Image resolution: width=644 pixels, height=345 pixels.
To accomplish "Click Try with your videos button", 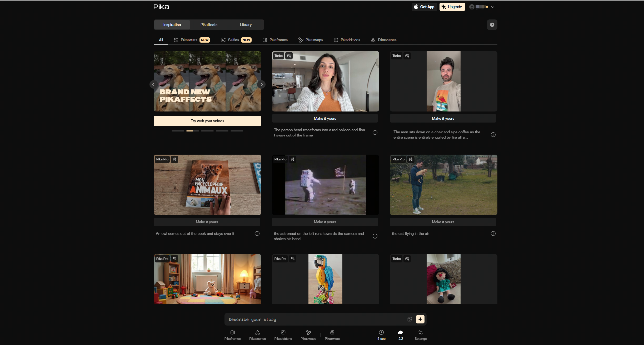I will pyautogui.click(x=207, y=121).
